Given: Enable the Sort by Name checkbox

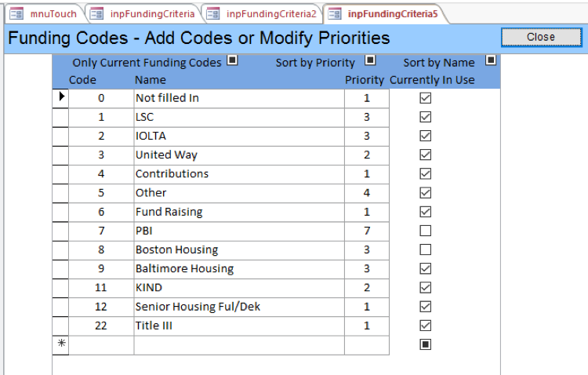Looking at the screenshot, I should click(x=491, y=60).
